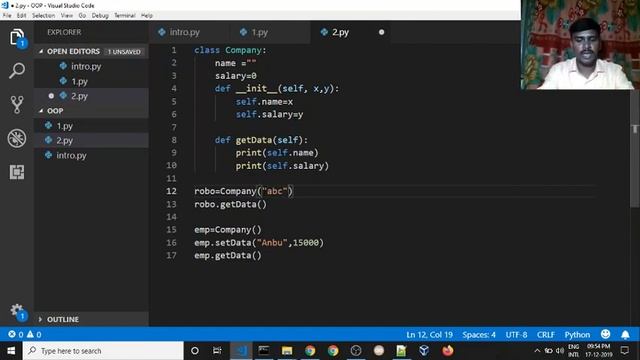Image resolution: width=640 pixels, height=360 pixels.
Task: Open the Debug menu
Action: pyautogui.click(x=100, y=16)
